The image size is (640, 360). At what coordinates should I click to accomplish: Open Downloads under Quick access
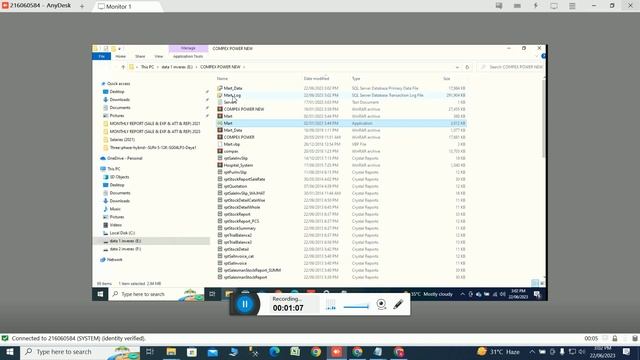coord(120,100)
